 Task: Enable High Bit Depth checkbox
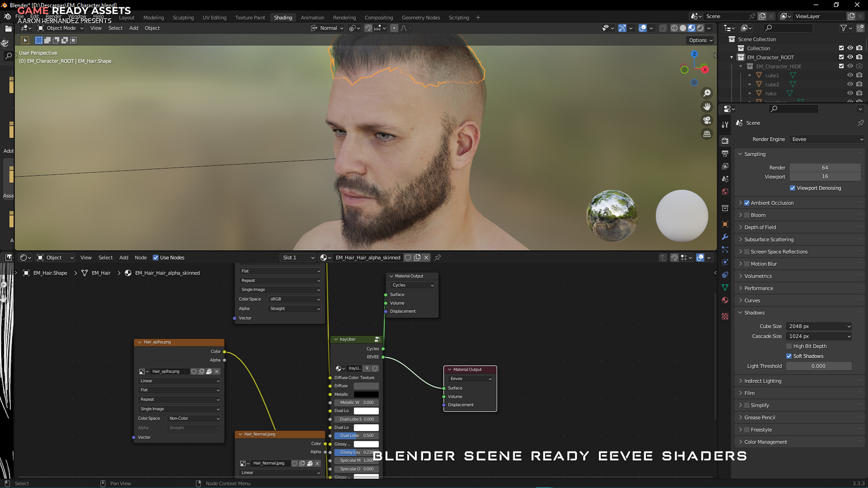(x=789, y=346)
